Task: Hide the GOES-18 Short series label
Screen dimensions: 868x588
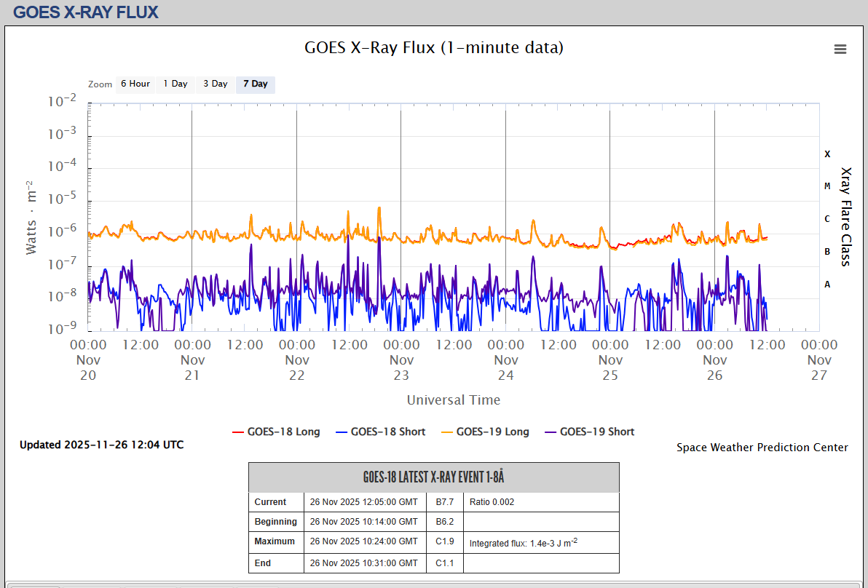Action: (387, 432)
